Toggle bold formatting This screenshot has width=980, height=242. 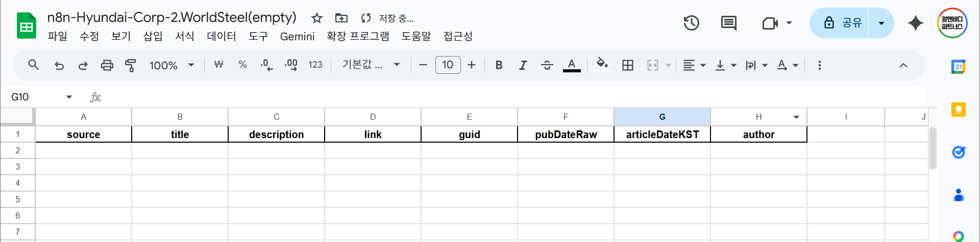point(499,65)
